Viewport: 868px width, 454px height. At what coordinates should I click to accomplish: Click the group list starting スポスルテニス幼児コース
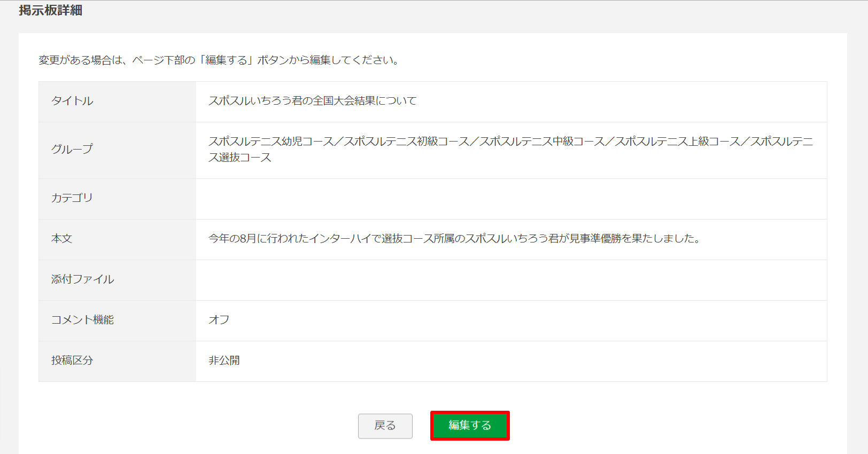click(510, 150)
